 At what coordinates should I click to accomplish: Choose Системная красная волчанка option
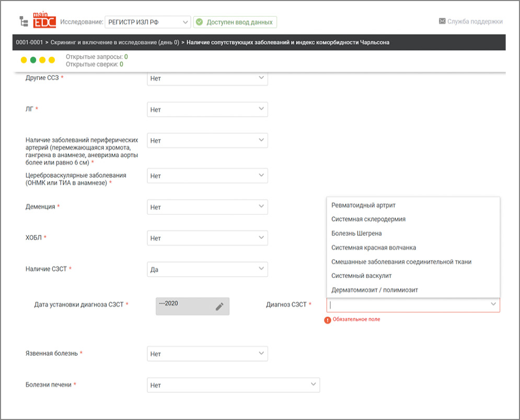point(374,248)
